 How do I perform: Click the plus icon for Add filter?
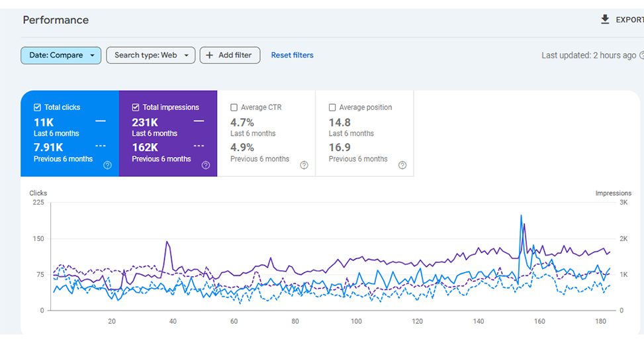coord(210,56)
